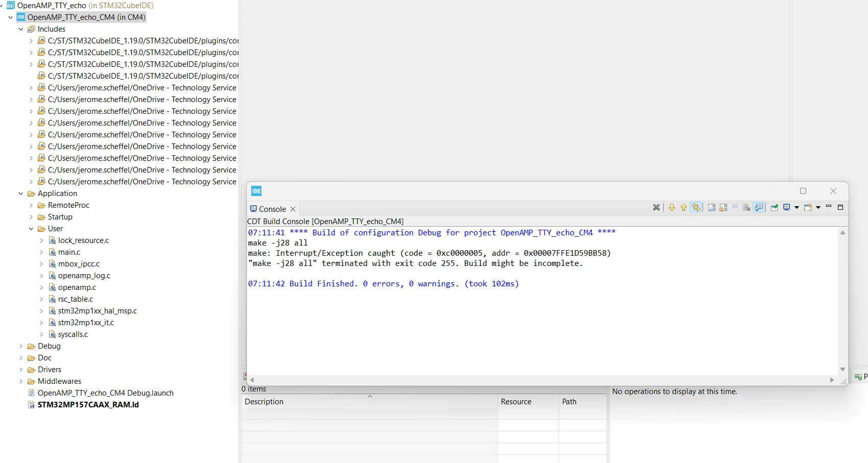Viewport: 868px width, 463px height.
Task: Select stm32mp1xx_it.c file
Action: pyautogui.click(x=86, y=323)
